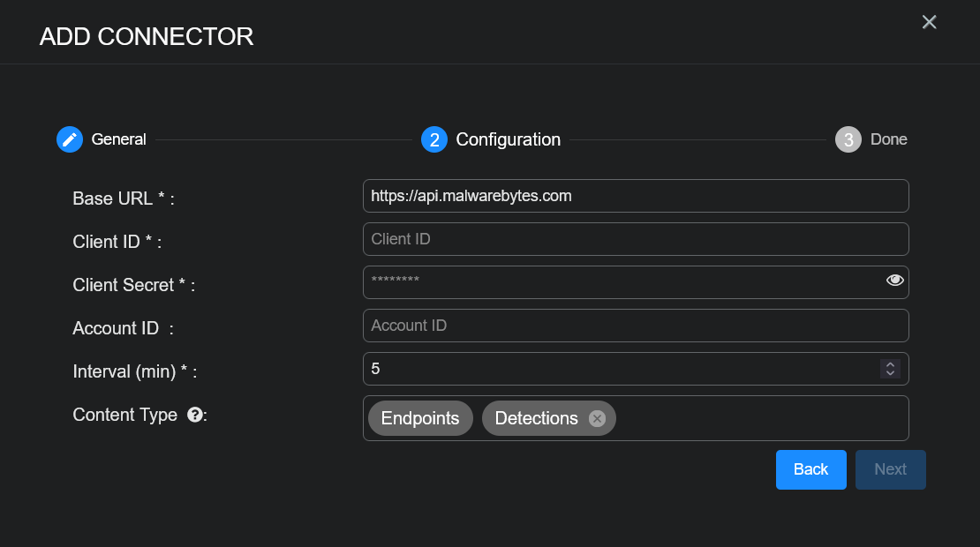Increase the interval with the up arrow
The height and width of the screenshot is (547, 980).
click(891, 364)
